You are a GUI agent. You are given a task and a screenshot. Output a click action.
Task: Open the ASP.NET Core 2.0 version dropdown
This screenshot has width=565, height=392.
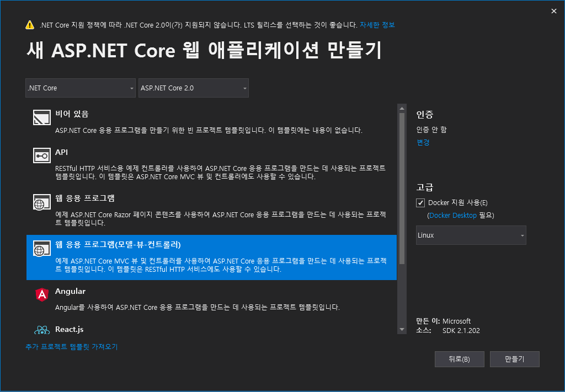[194, 88]
